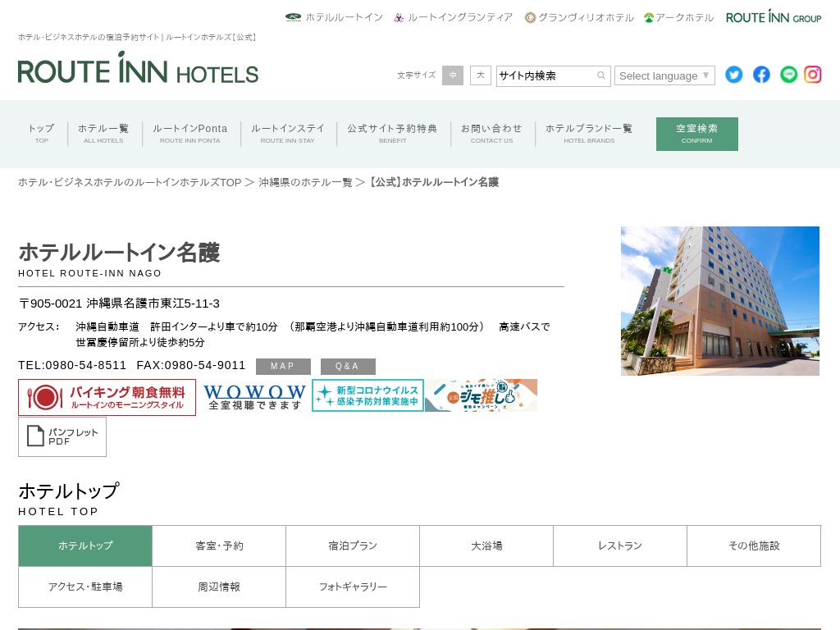Viewport: 840px width, 630px height.
Task: Go to トップ in the main navigation
Action: (42, 134)
